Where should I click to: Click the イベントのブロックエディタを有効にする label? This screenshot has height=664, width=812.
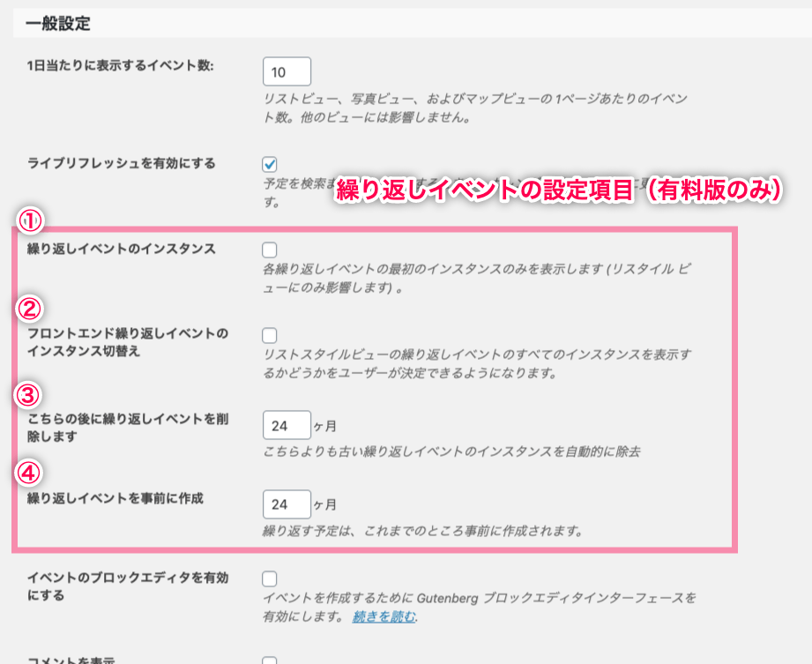click(127, 586)
